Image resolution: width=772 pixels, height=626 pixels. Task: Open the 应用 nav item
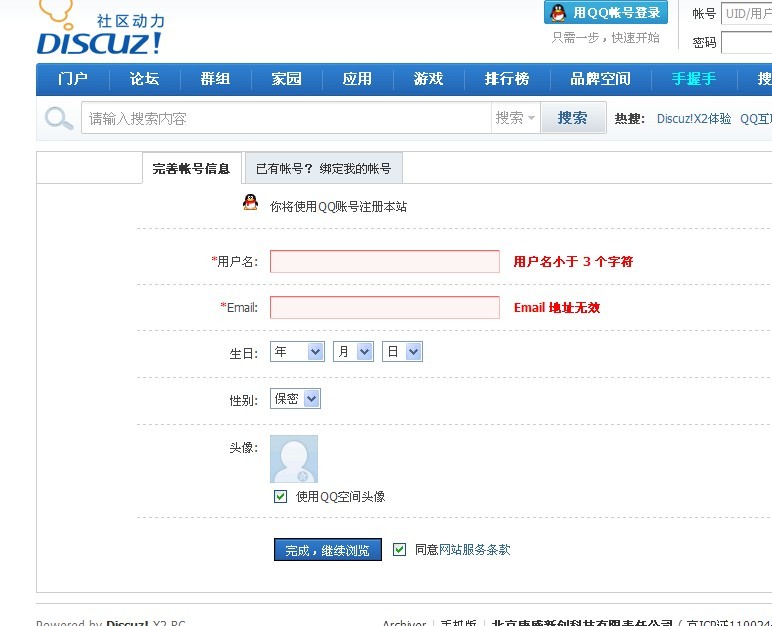pos(357,79)
